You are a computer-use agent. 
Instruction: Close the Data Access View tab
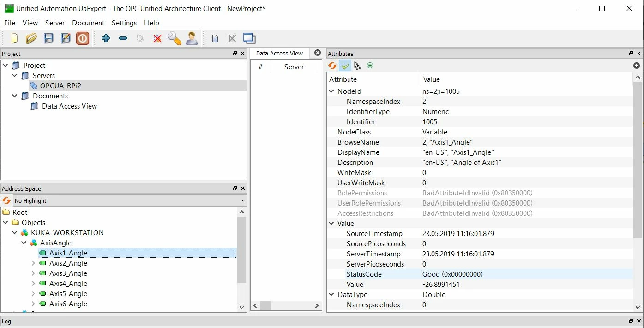pyautogui.click(x=318, y=53)
